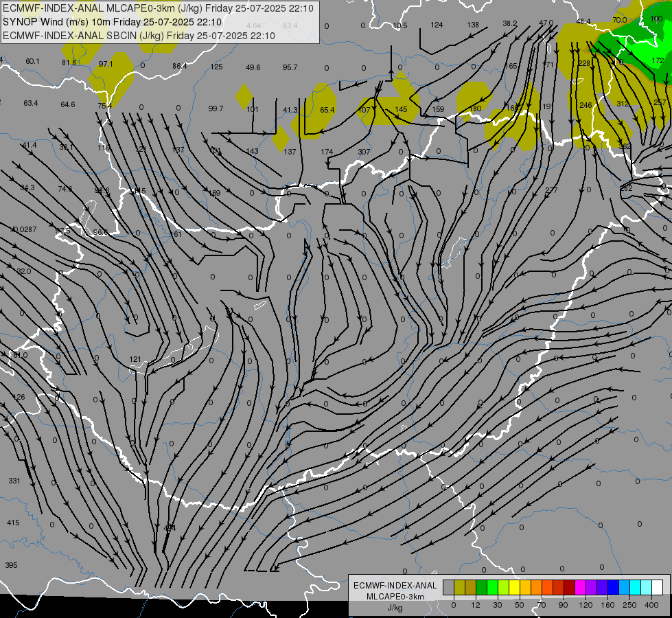Click the map value 48.4
672x618 pixels.
(583, 21)
